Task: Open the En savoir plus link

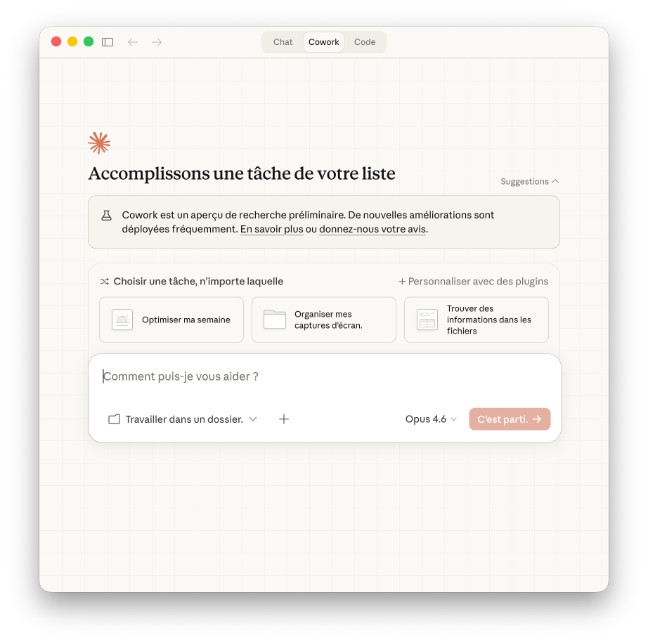Action: click(272, 229)
